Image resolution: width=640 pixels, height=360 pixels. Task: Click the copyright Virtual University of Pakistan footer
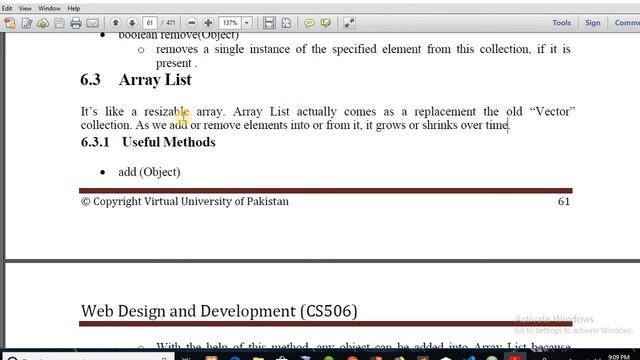coord(184,201)
